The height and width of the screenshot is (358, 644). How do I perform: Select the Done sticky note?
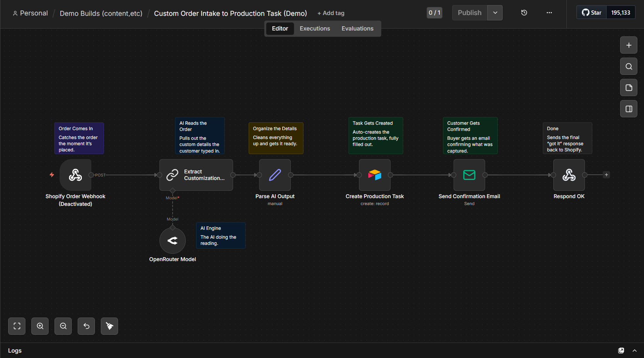(x=568, y=138)
